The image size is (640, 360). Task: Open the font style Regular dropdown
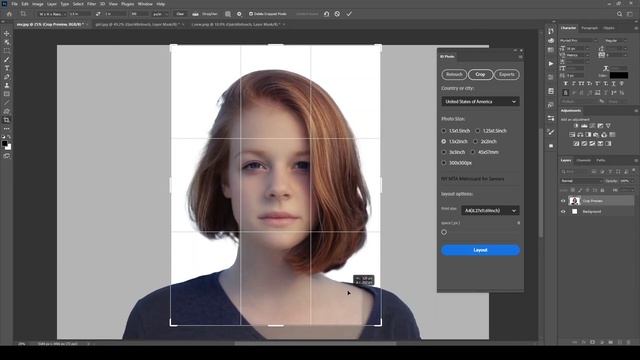(x=615, y=40)
